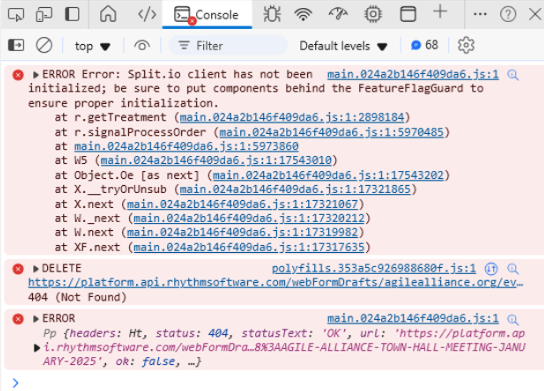The height and width of the screenshot is (391, 544).
Task: Show the console sidebar
Action: 16,45
